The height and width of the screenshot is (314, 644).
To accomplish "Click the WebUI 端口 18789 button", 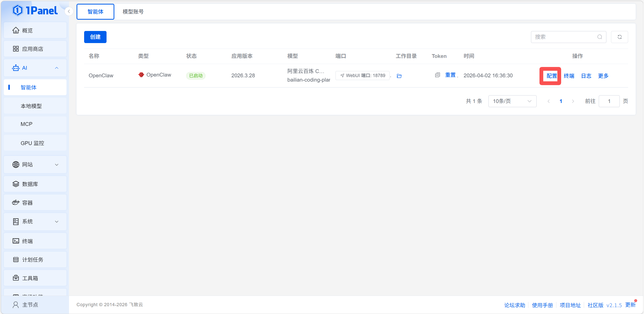I will click(362, 76).
